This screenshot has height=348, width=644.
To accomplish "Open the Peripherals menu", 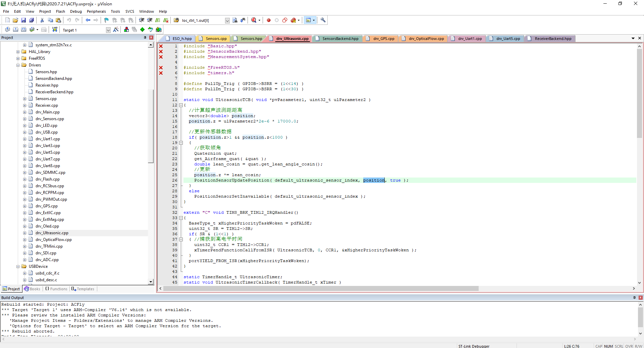I will coord(96,11).
